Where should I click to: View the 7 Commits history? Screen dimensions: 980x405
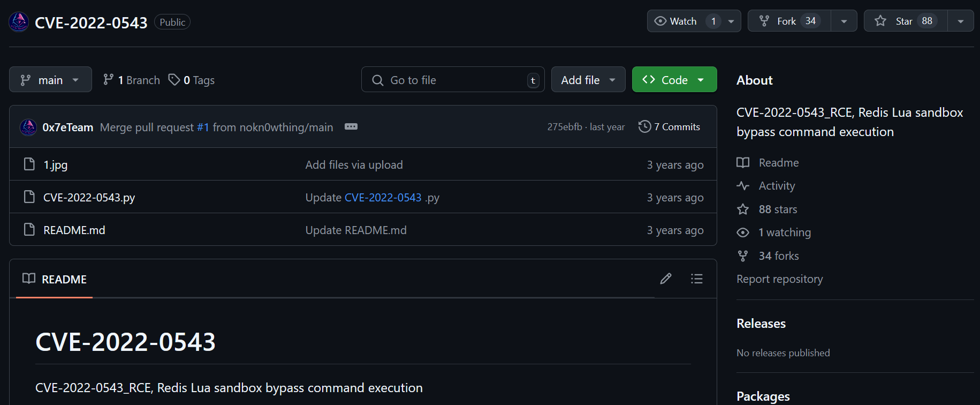point(670,126)
